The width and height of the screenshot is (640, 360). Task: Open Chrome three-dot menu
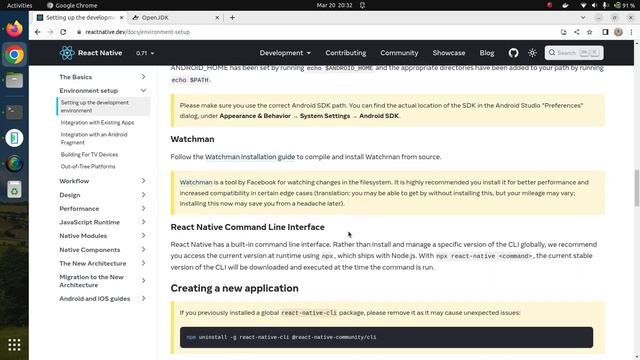coord(631,32)
